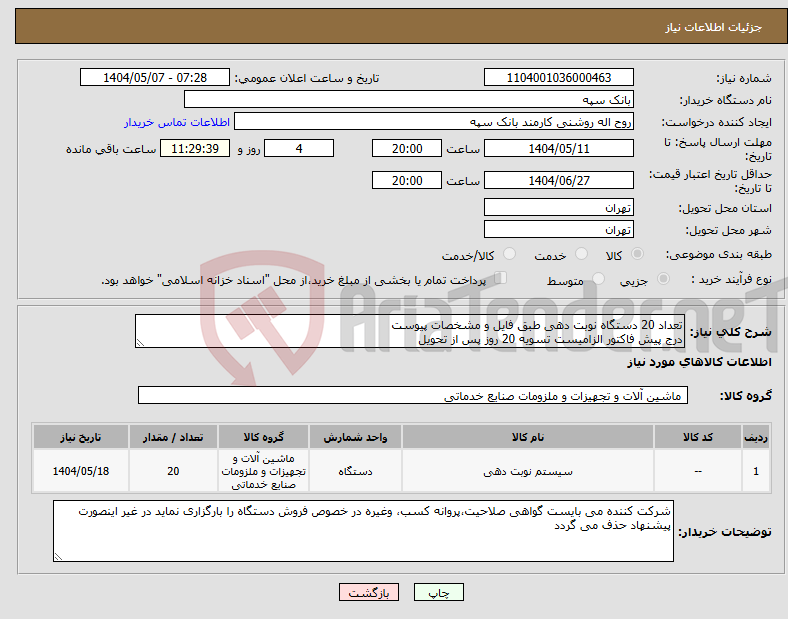Image resolution: width=788 pixels, height=619 pixels.
Task: Click the response deadline date 1404/05/11
Action: click(559, 149)
